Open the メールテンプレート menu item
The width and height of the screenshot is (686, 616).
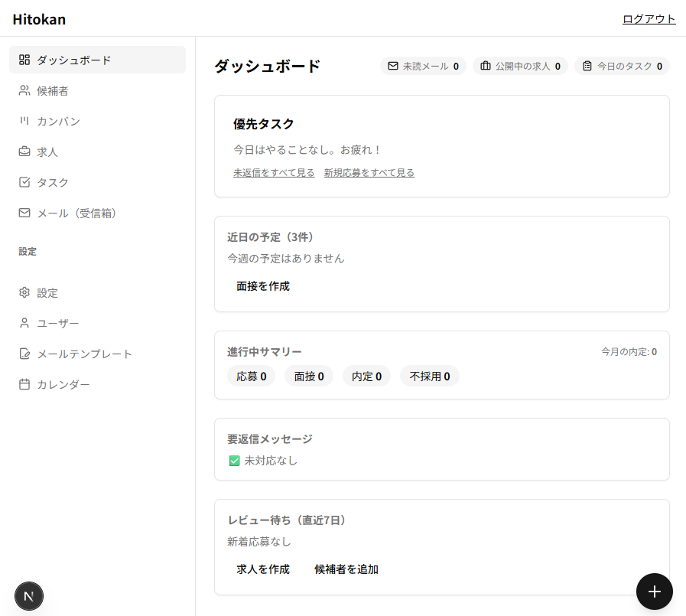(84, 354)
